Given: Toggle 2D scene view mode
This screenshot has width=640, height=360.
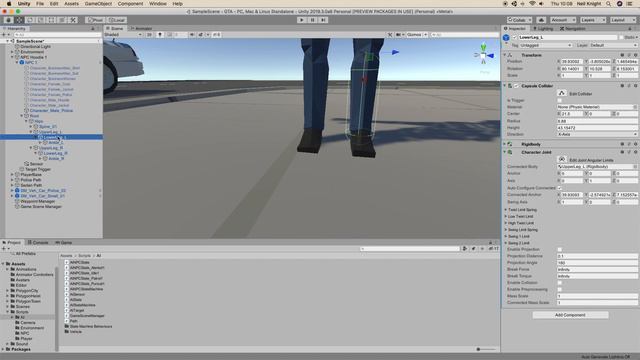Looking at the screenshot, I should (149, 35).
